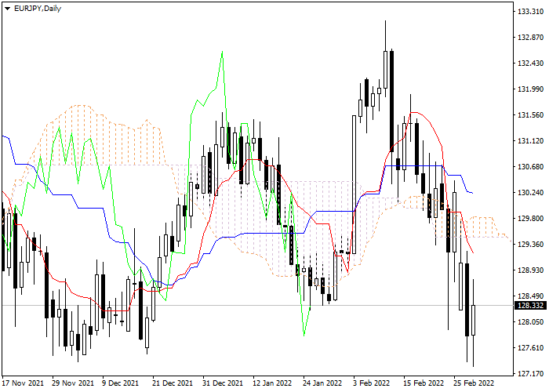Open the chart menu triangle beside EURJPY
Screen dimensions: 549x392
click(x=8, y=9)
